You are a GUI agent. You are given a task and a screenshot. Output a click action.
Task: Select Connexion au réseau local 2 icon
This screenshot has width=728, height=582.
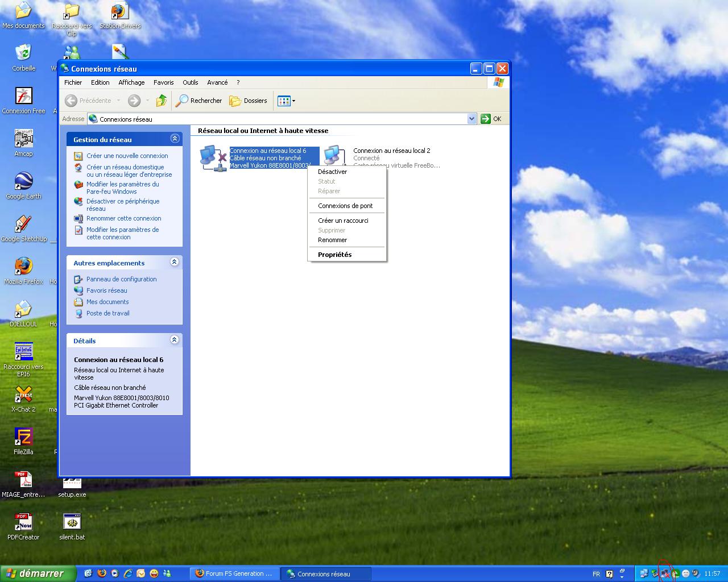click(x=334, y=156)
